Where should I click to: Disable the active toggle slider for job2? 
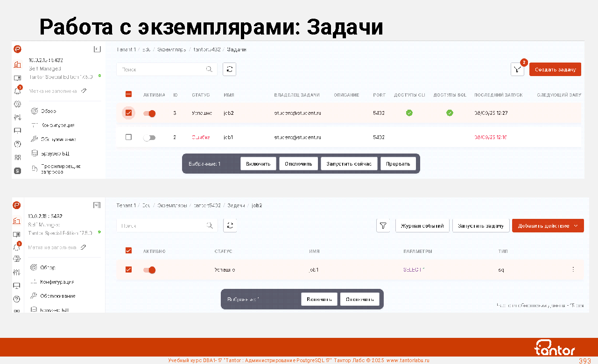click(149, 113)
